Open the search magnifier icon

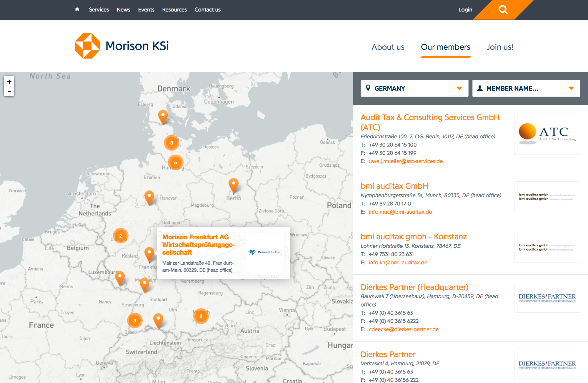click(x=503, y=10)
